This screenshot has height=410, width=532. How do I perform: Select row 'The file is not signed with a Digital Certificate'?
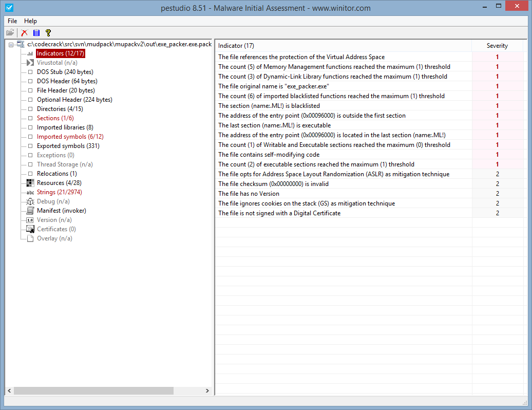pos(369,213)
